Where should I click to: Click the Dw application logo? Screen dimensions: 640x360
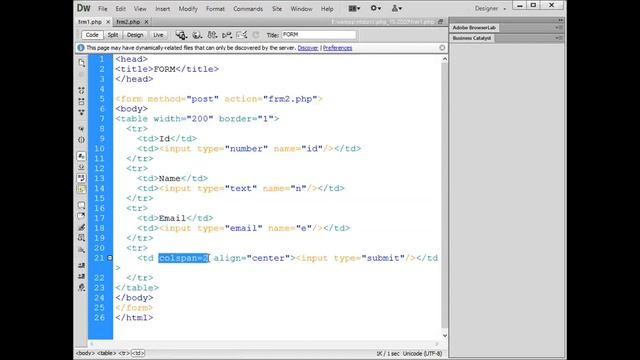tap(84, 8)
